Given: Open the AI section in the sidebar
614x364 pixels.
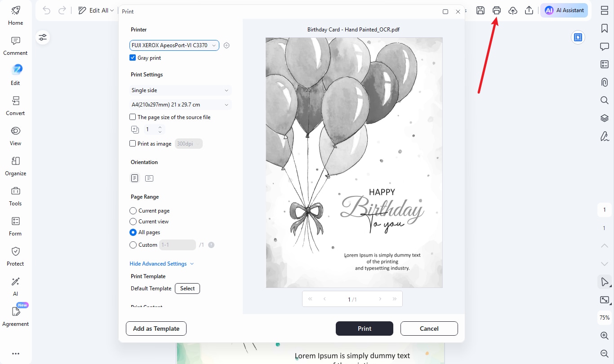Looking at the screenshot, I should pyautogui.click(x=15, y=286).
